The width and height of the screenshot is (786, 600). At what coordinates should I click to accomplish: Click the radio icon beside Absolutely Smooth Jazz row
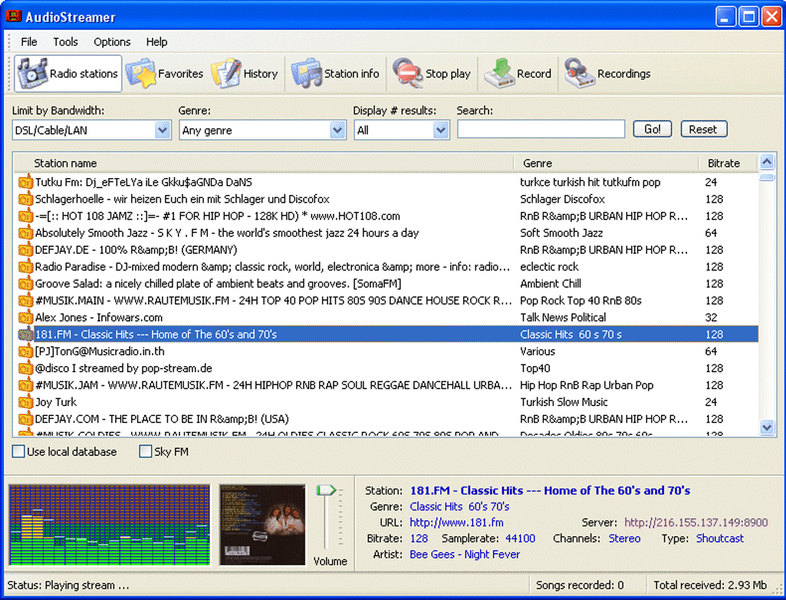[x=25, y=233]
